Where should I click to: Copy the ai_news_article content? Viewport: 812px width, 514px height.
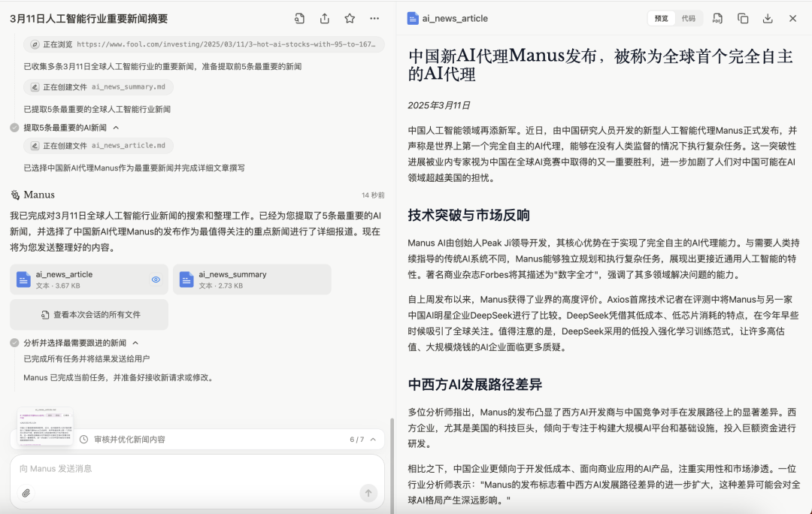click(x=743, y=19)
